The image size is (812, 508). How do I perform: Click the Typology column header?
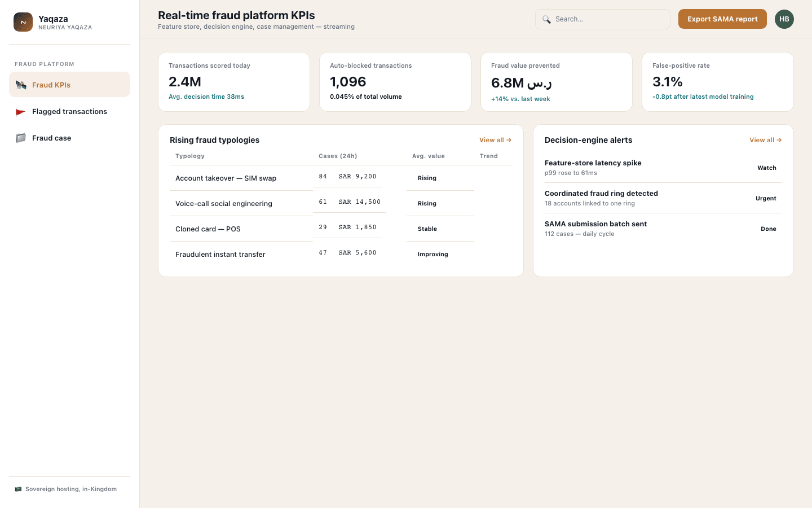190,156
